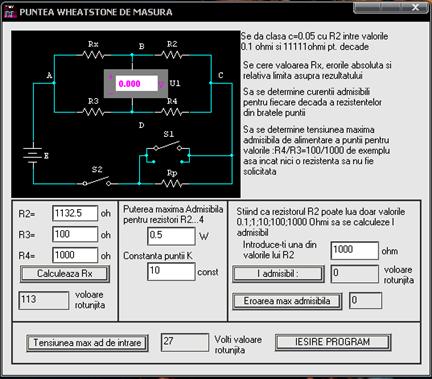Select the R4 resistor symbol
The height and width of the screenshot is (379, 432).
[172, 112]
